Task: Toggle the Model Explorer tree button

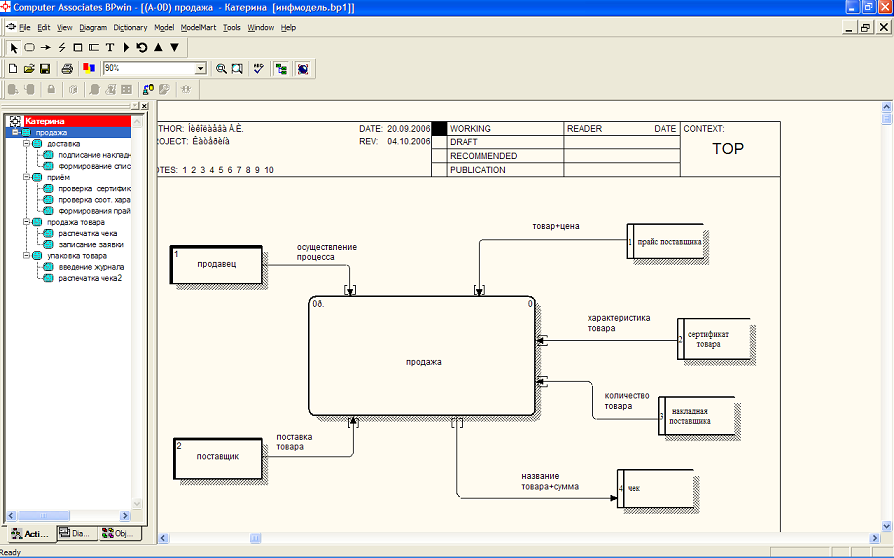Action: coord(281,68)
